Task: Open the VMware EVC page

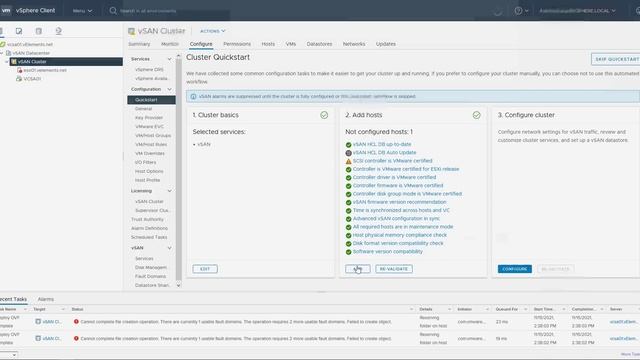Action: pyautogui.click(x=149, y=127)
